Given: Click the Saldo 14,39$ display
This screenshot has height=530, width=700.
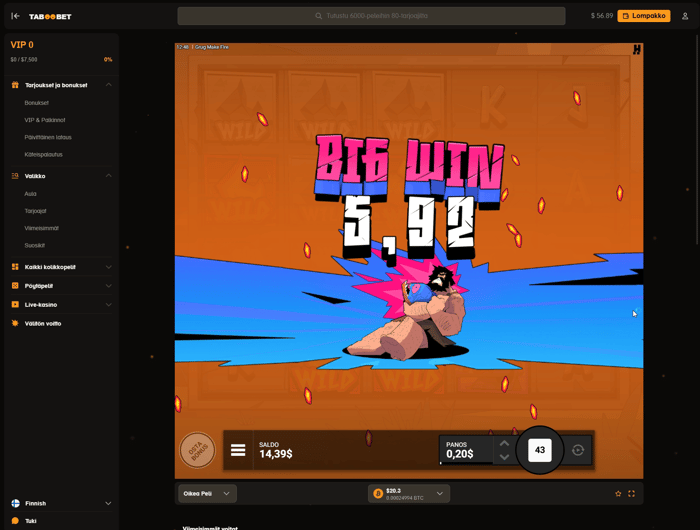Looking at the screenshot, I should pyautogui.click(x=275, y=451).
